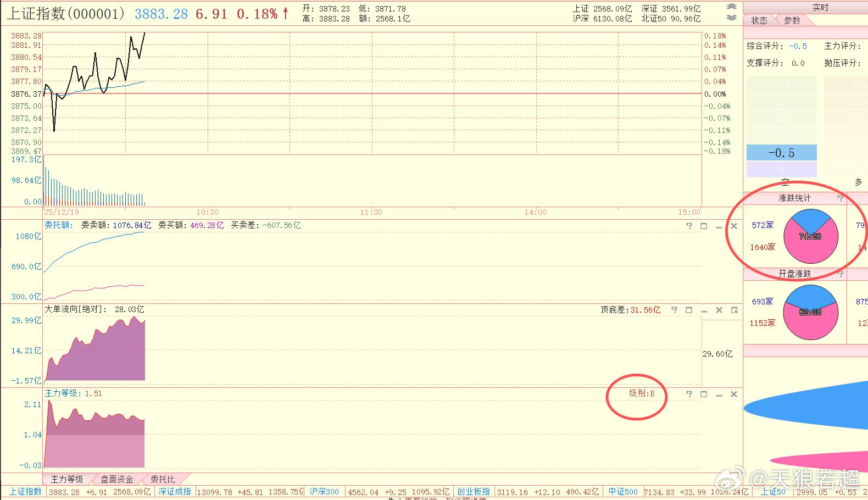Click the 11:30 time axis label

pos(371,212)
